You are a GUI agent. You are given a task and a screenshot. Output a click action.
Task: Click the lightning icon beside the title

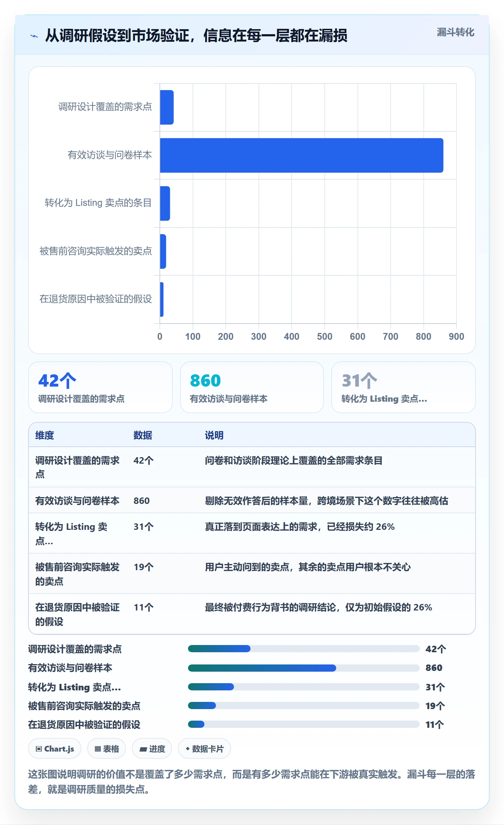coord(34,36)
